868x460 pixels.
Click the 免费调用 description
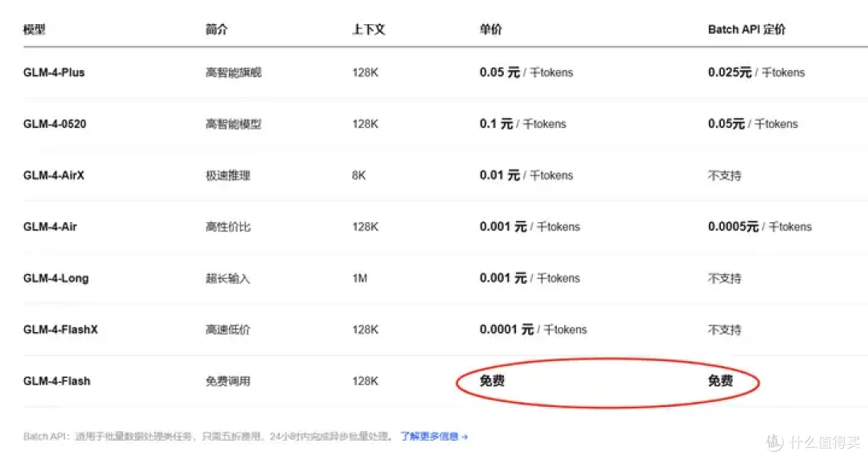pyautogui.click(x=227, y=381)
